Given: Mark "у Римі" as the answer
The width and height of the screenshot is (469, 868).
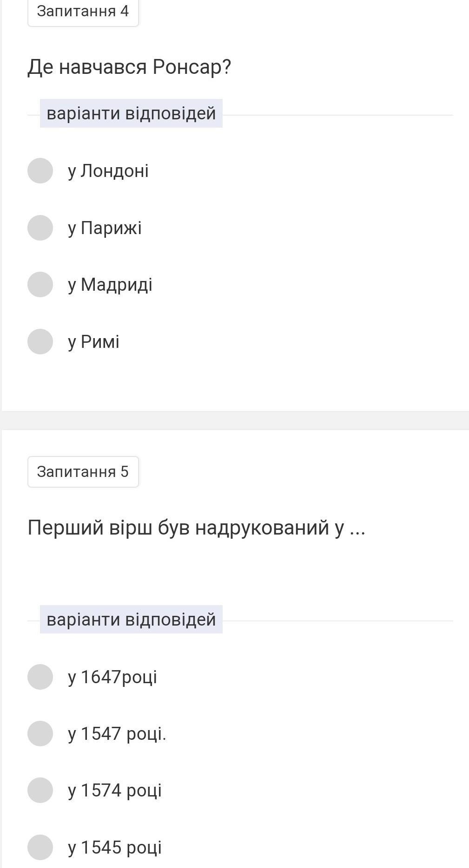Looking at the screenshot, I should [40, 341].
